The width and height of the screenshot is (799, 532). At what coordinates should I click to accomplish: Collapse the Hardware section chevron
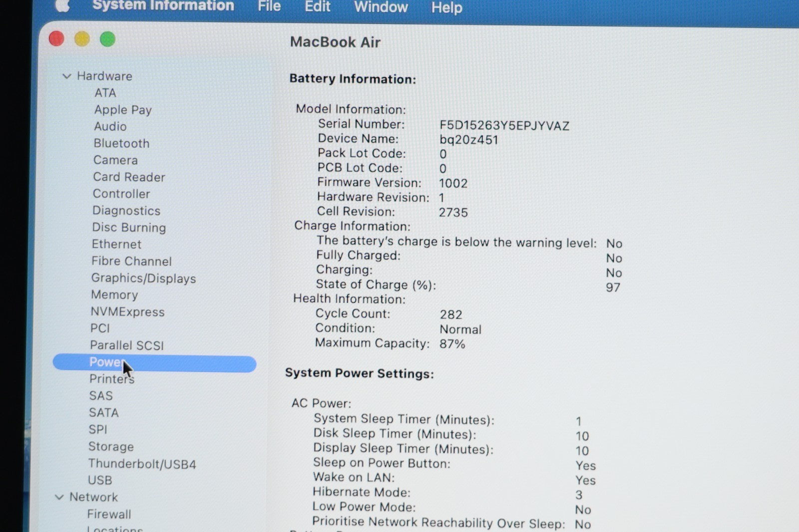(x=66, y=76)
